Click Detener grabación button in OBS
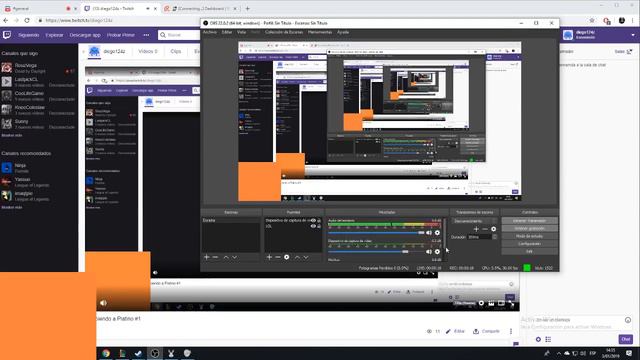 pos(529,229)
